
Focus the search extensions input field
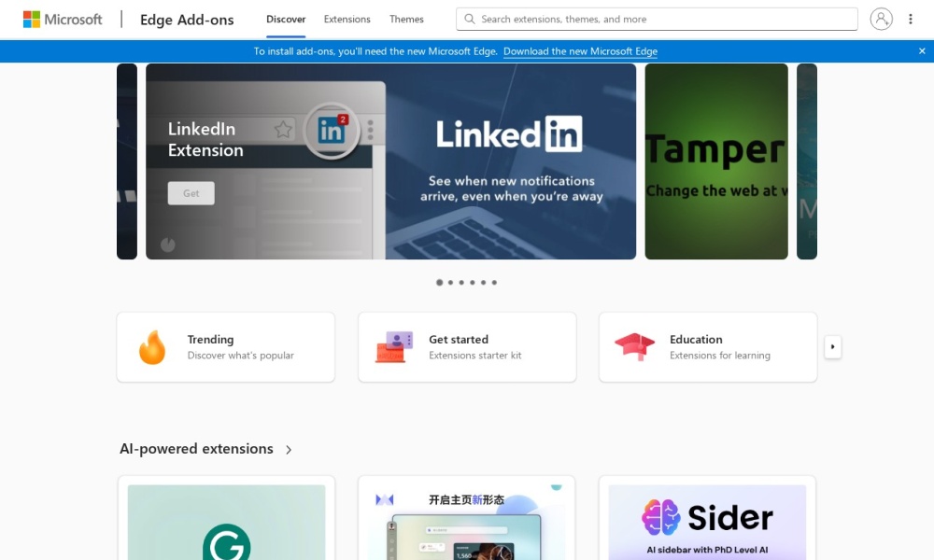[x=663, y=19]
